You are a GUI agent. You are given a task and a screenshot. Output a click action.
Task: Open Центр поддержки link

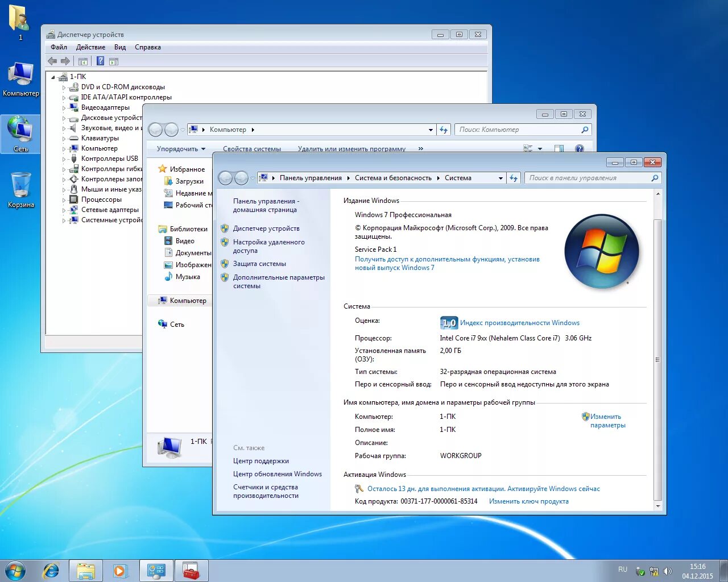(x=261, y=461)
